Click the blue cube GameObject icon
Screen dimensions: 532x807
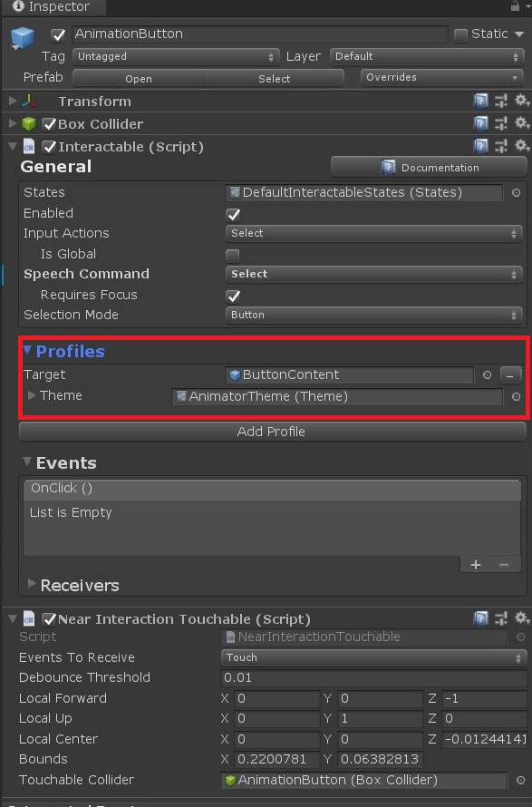coord(22,39)
